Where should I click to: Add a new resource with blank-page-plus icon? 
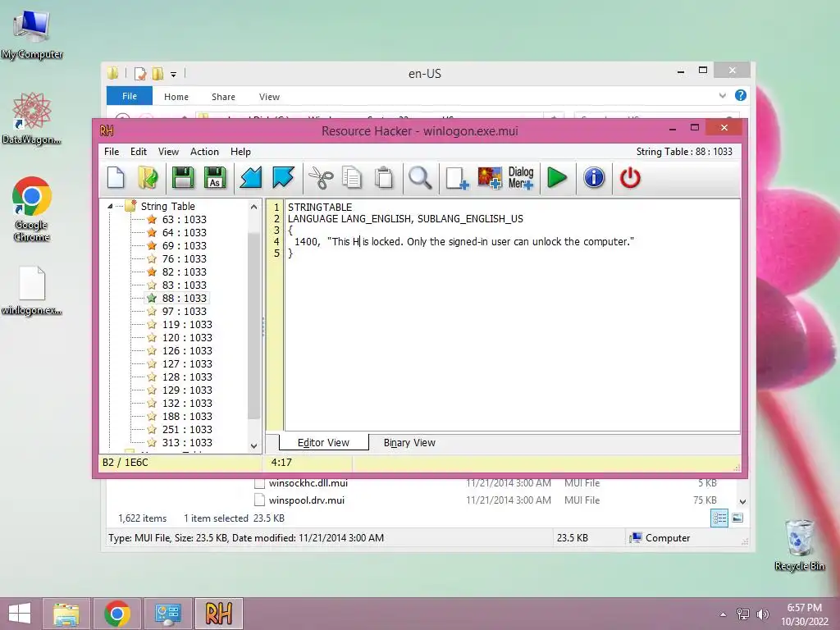pyautogui.click(x=457, y=178)
